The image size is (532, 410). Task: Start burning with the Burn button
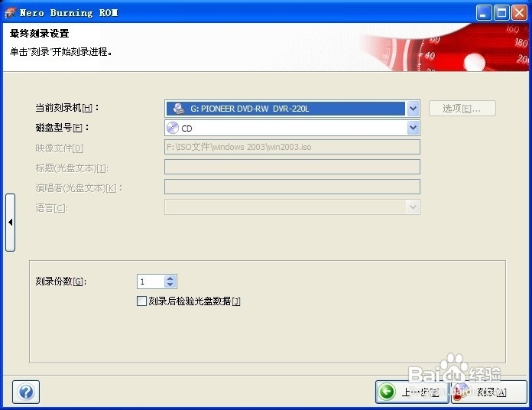click(489, 392)
